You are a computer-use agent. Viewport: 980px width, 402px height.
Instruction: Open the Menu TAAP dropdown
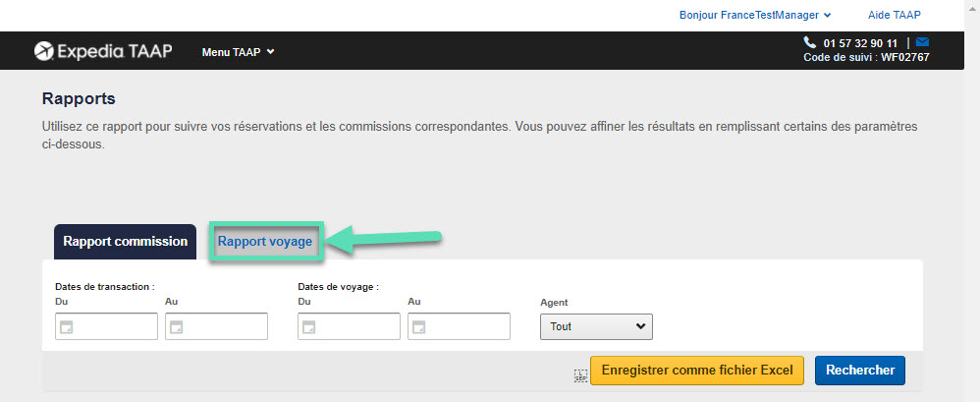pos(238,52)
